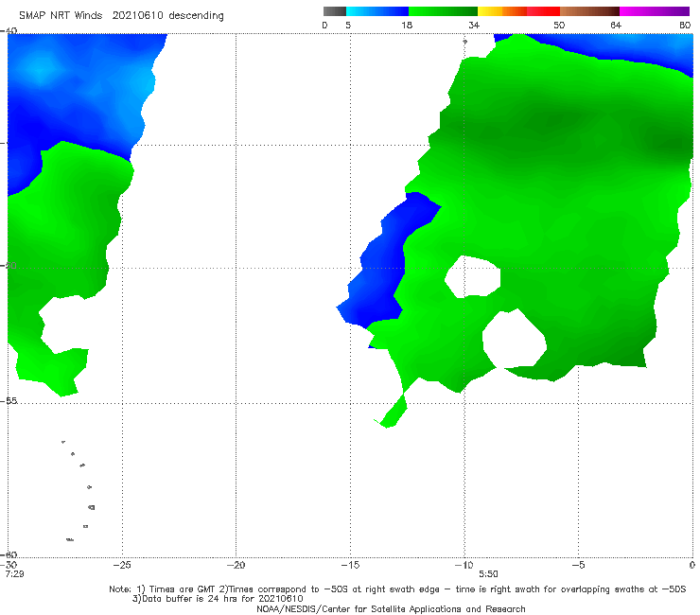
Task: Click the '3)Data buffer is 24 hrs' note
Action: click(x=218, y=599)
